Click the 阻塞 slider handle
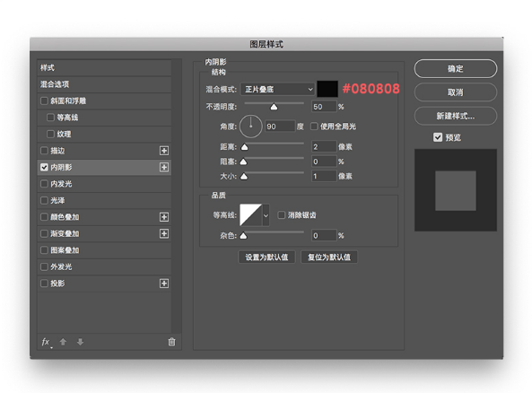The width and height of the screenshot is (532, 393). pyautogui.click(x=244, y=162)
